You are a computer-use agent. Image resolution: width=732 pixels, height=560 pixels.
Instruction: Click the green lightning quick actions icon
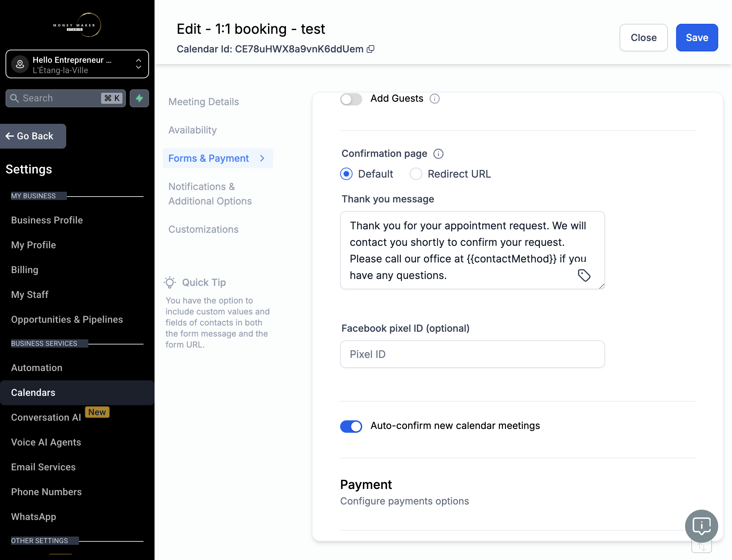pos(139,98)
